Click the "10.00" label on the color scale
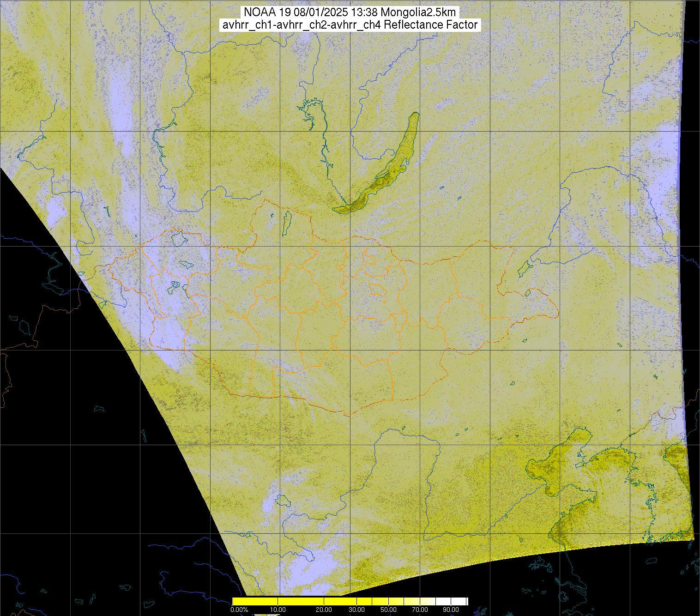 coord(278,610)
